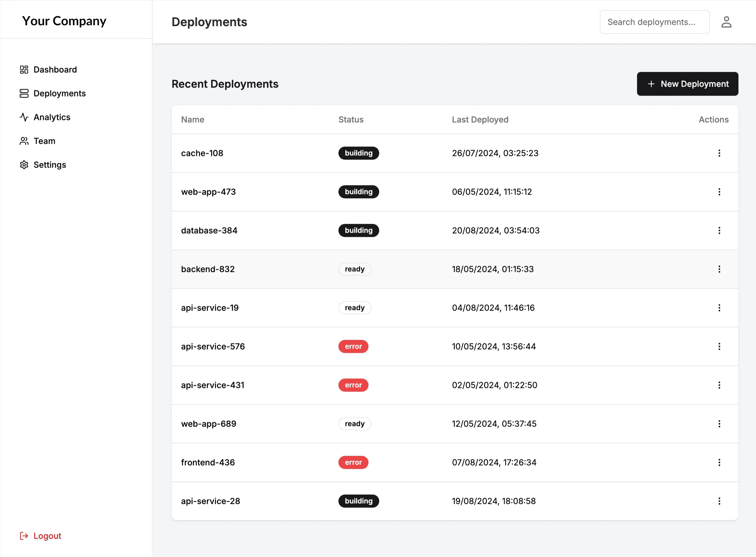
Task: Click the Logout link
Action: (47, 536)
